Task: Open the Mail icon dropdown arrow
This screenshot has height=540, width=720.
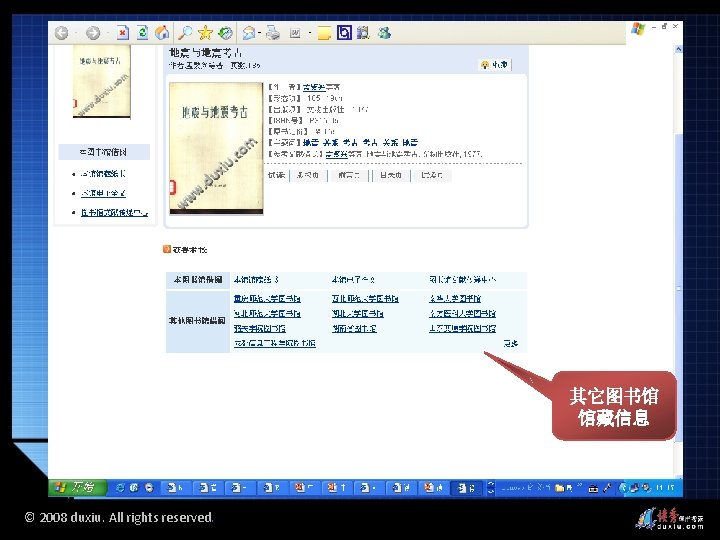Action: [260, 33]
